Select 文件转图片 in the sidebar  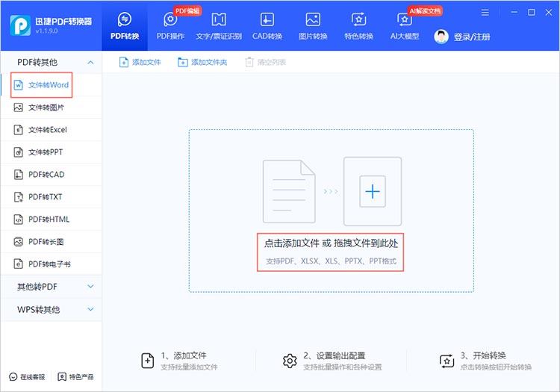51,108
